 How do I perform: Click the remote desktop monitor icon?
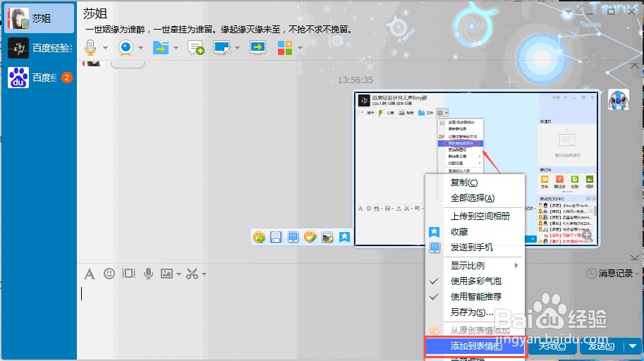pos(222,48)
